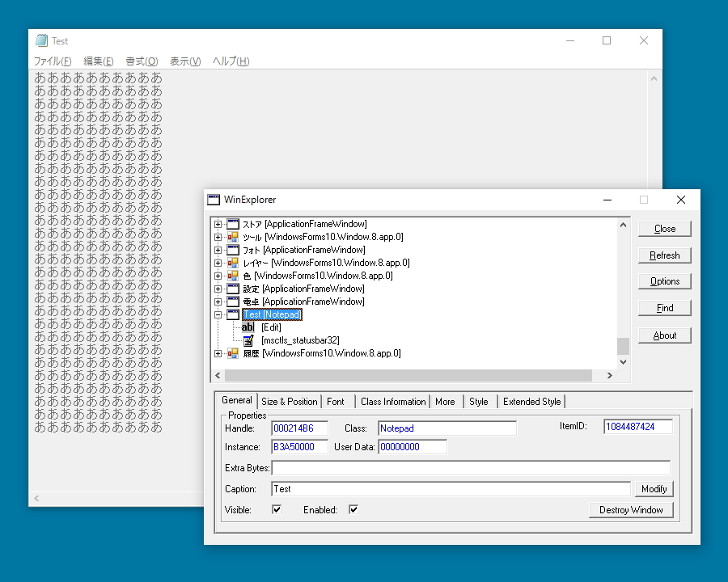Screen dimensions: 728x582
Task: Click the User Data field
Action: coord(413,447)
